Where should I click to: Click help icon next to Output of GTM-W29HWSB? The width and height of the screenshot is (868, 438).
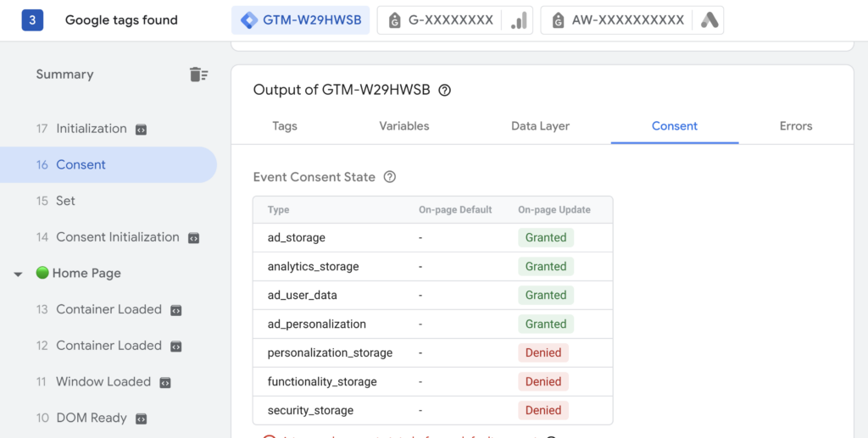(x=445, y=91)
